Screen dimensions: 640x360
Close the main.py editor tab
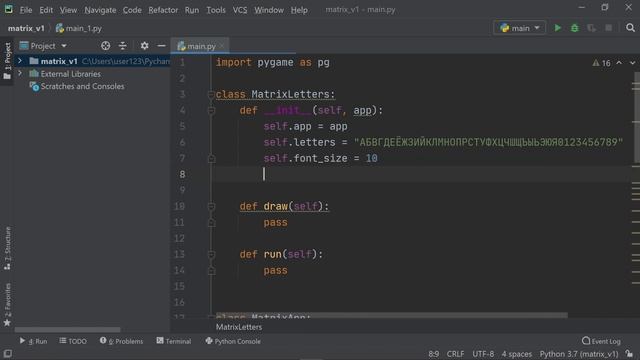(222, 46)
